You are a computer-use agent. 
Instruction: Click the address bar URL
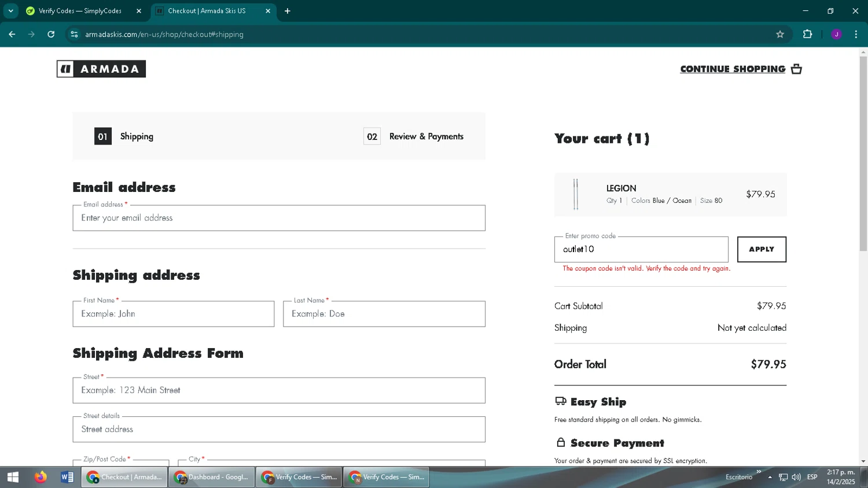(164, 34)
